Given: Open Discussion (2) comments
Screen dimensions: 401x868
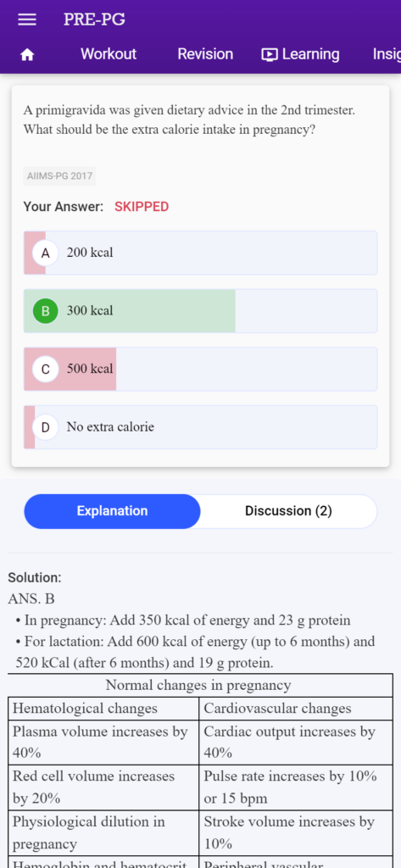Looking at the screenshot, I should click(288, 511).
